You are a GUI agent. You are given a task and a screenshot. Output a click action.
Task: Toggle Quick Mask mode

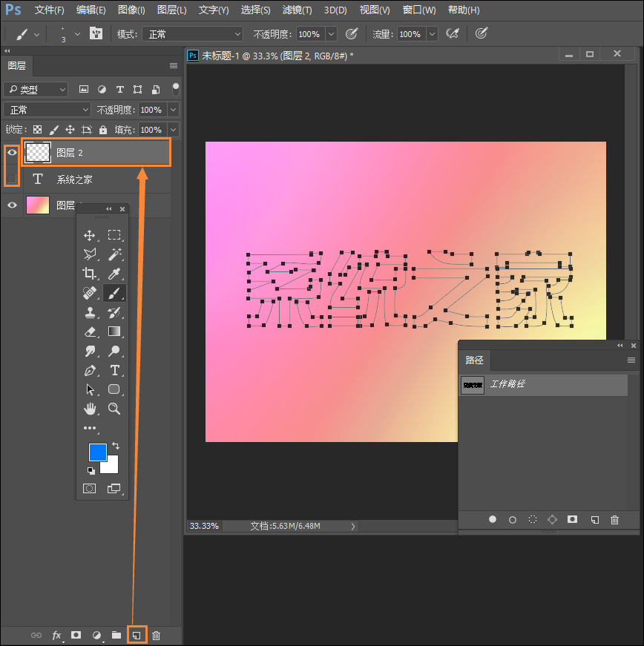90,489
